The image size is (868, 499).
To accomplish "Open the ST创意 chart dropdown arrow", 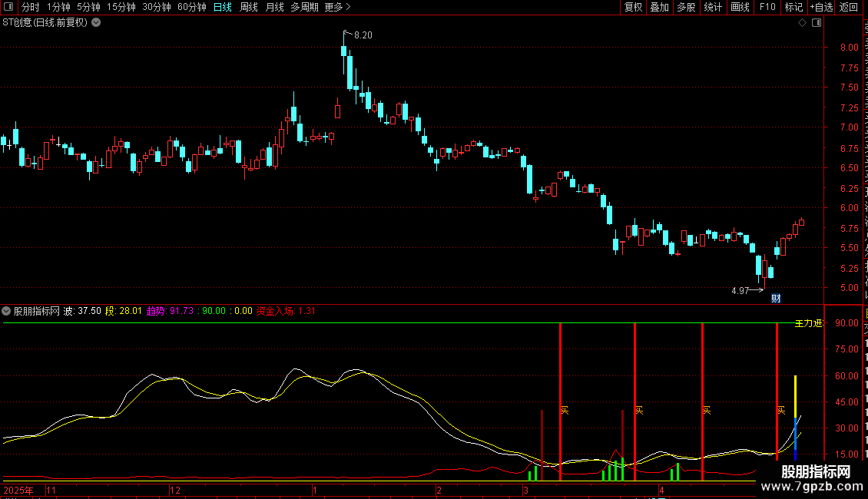I will point(96,23).
